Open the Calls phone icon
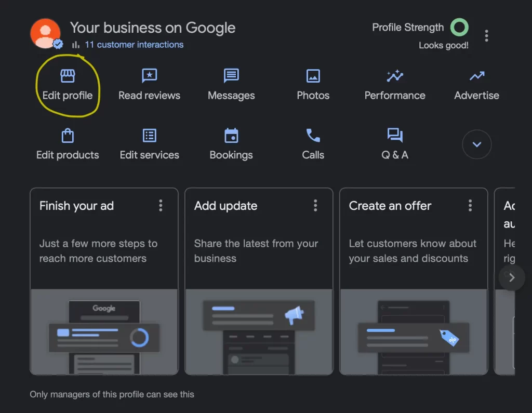 point(313,136)
